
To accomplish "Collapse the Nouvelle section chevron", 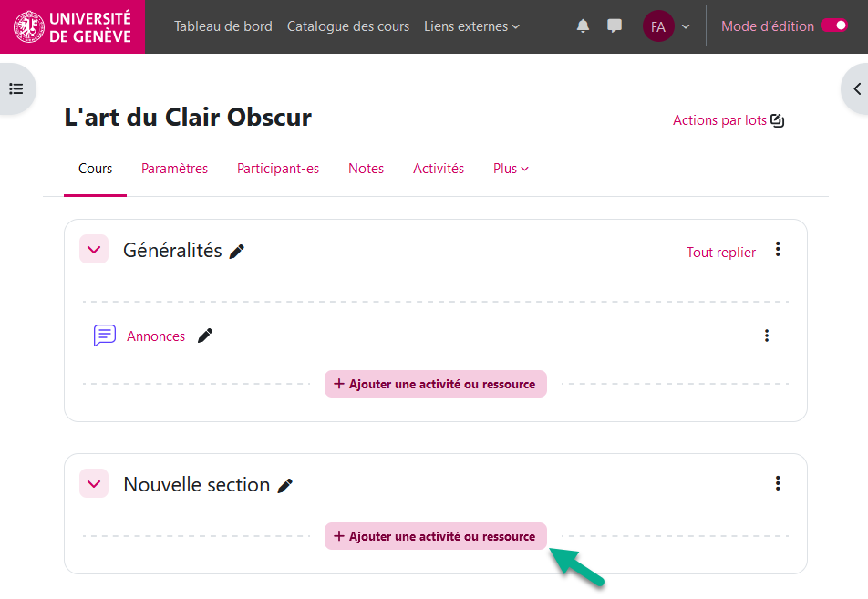I will 94,483.
